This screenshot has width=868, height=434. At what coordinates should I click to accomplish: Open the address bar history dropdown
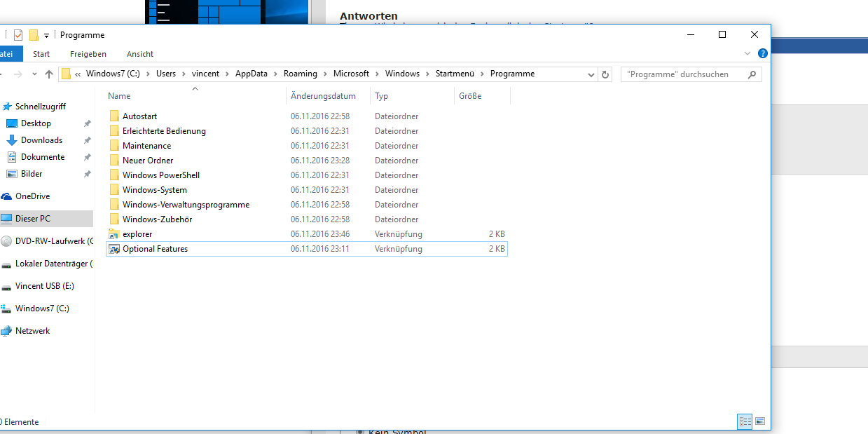[x=592, y=74]
